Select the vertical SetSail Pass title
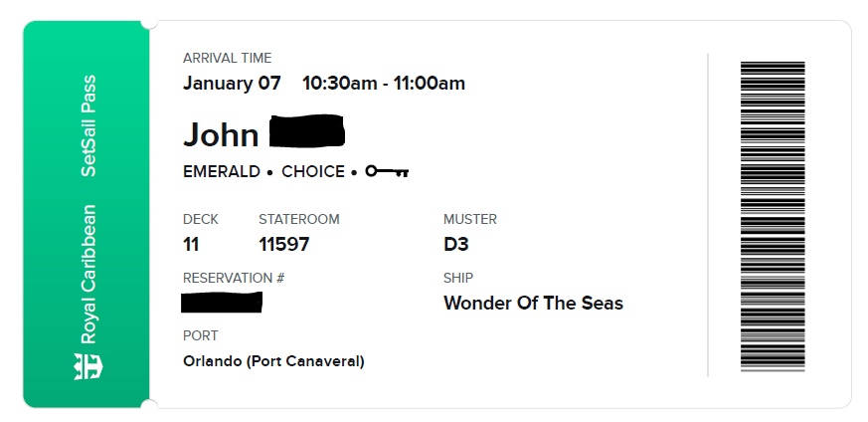This screenshot has width=868, height=422. click(x=88, y=125)
